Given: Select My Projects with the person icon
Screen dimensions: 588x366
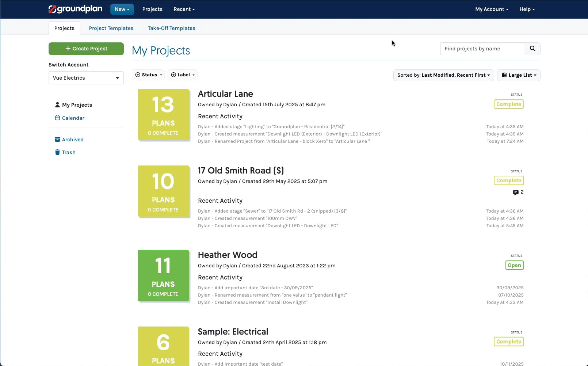Looking at the screenshot, I should pos(57,105).
